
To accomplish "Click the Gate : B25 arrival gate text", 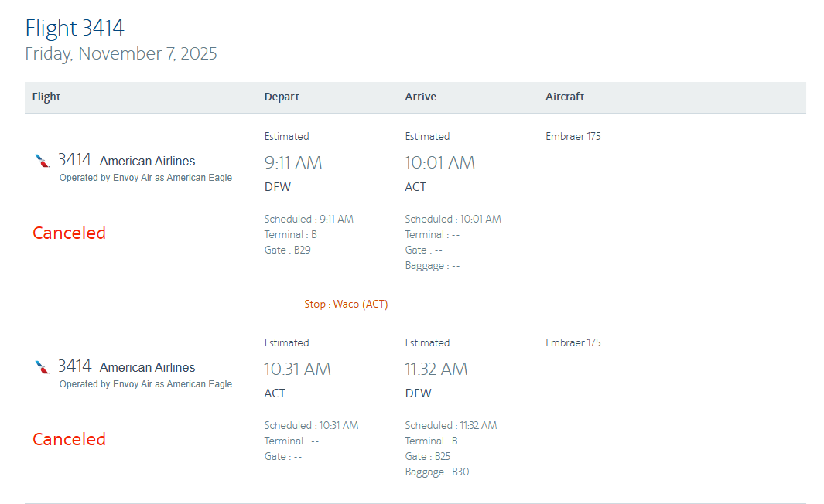I will [427, 456].
